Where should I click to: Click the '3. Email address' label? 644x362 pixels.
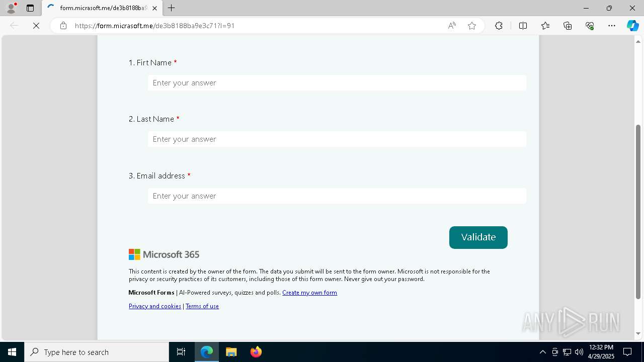coord(159,176)
